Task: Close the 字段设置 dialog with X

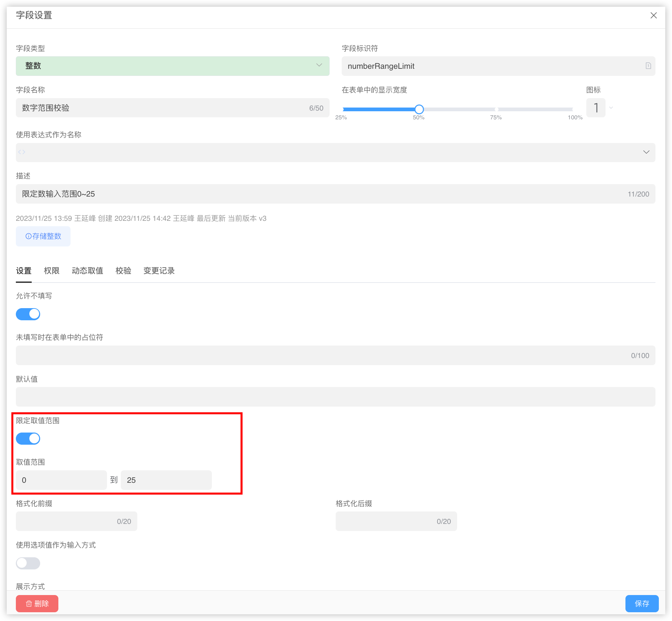Action: tap(653, 16)
